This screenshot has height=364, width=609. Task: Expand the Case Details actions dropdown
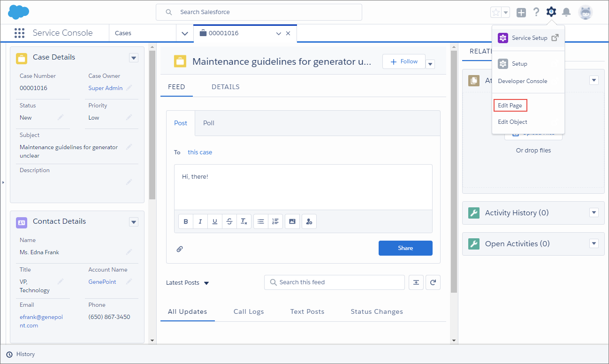[x=134, y=58]
